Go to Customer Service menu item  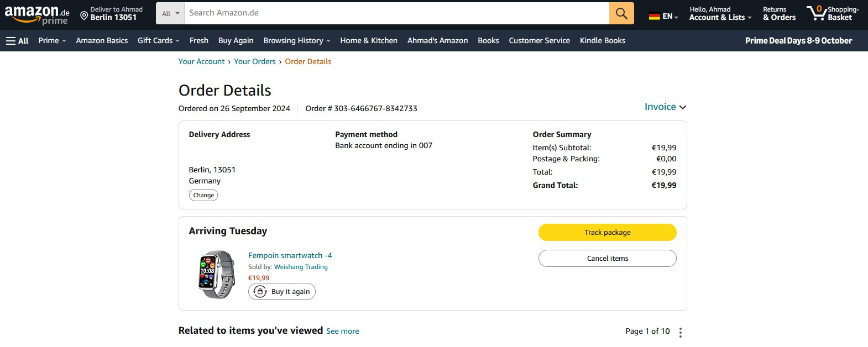[x=539, y=40]
